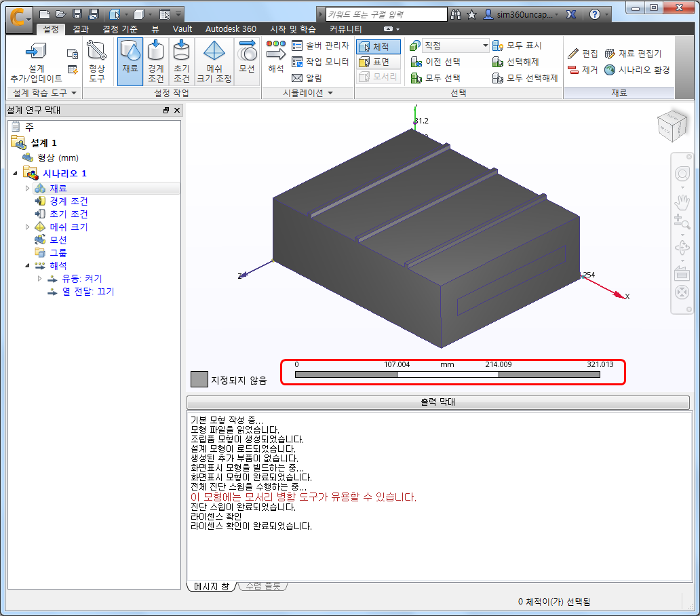Select the 재료 materials button in ribbon
Viewport: 700px width, 616px height.
130,62
